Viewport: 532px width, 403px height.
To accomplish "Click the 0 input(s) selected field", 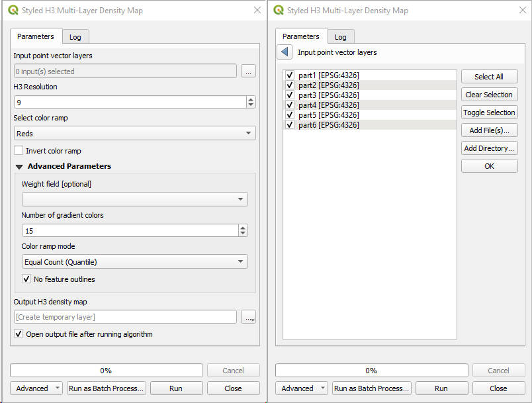I will 125,71.
